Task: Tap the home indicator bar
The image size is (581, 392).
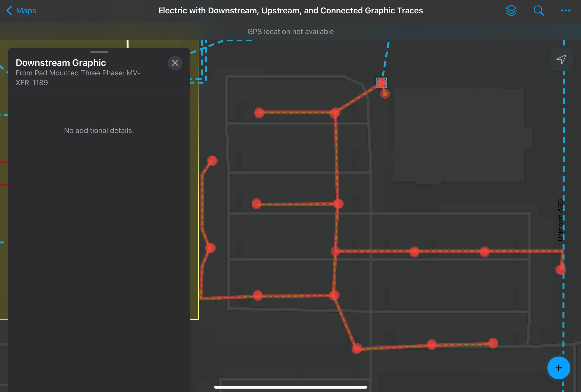Action: (291, 387)
